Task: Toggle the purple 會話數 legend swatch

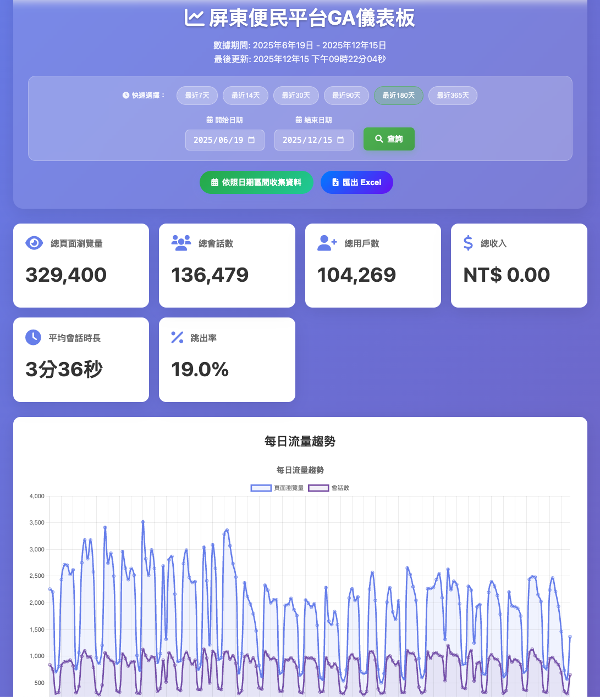Action: pyautogui.click(x=319, y=488)
